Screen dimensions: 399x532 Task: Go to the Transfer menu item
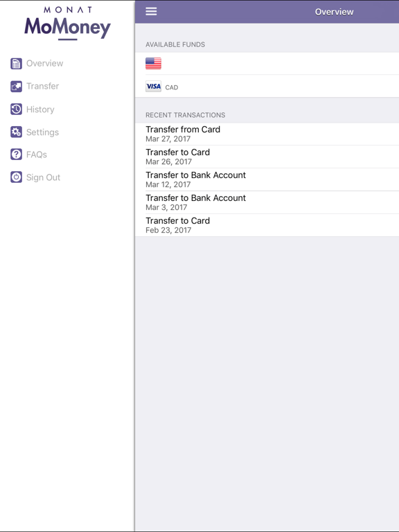tap(43, 86)
